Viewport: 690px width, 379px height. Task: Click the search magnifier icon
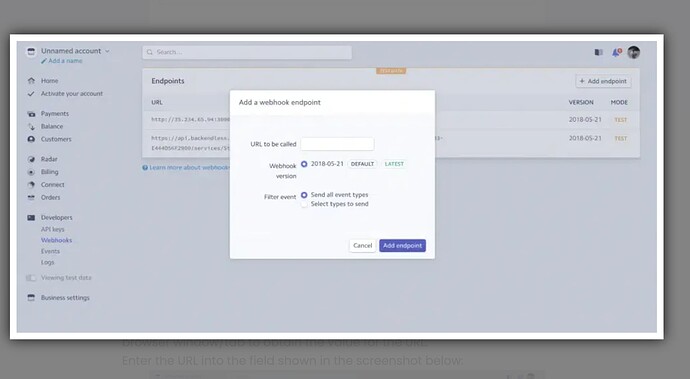tap(150, 52)
